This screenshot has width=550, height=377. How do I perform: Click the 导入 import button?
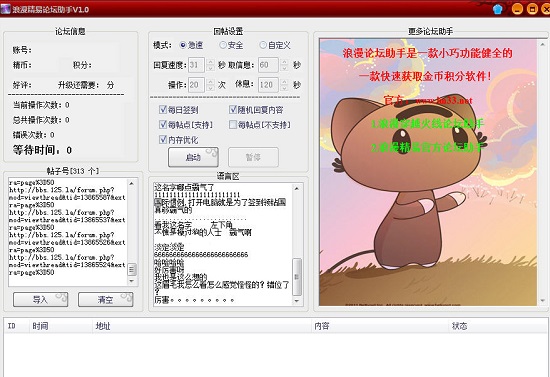pyautogui.click(x=41, y=300)
